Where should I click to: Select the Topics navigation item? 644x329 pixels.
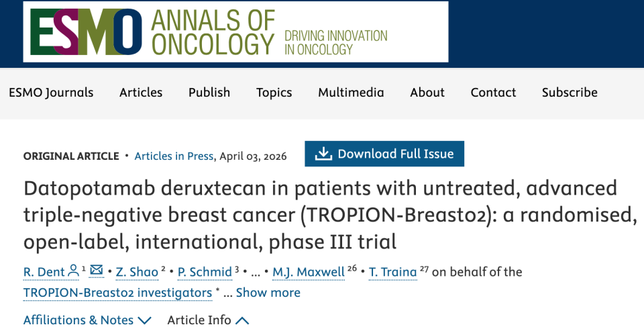274,93
